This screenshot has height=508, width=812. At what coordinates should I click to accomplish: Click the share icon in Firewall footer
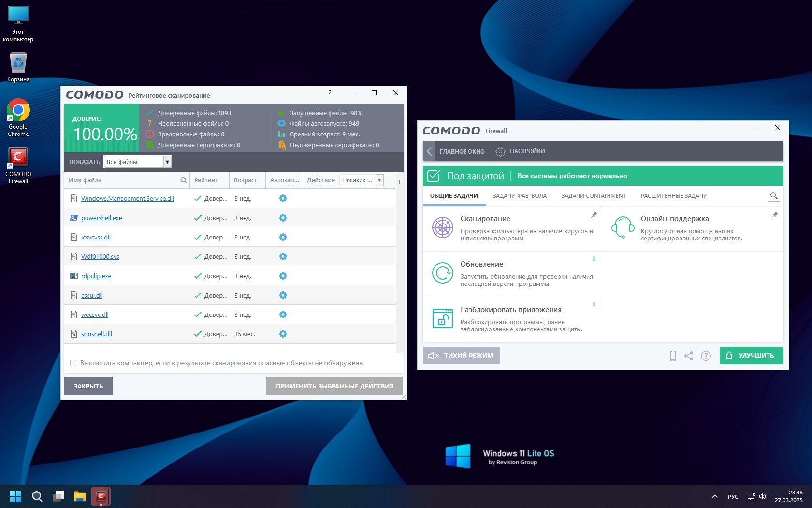click(x=689, y=356)
